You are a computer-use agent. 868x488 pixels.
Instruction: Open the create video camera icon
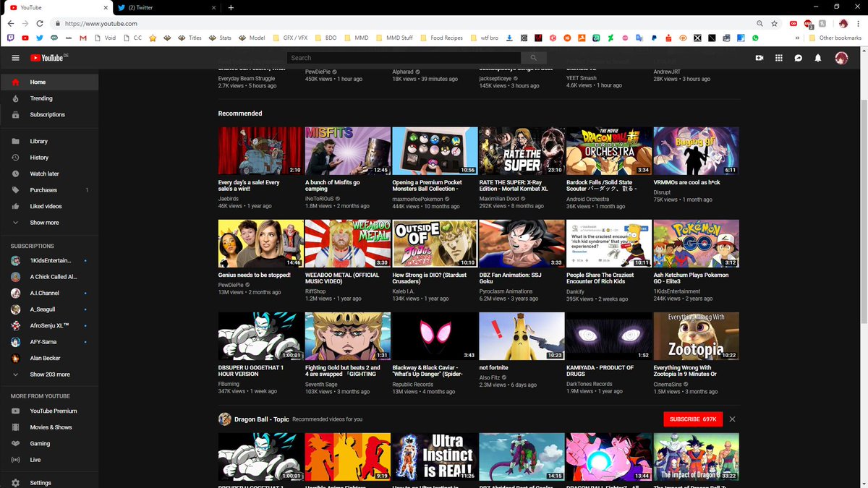pos(759,58)
